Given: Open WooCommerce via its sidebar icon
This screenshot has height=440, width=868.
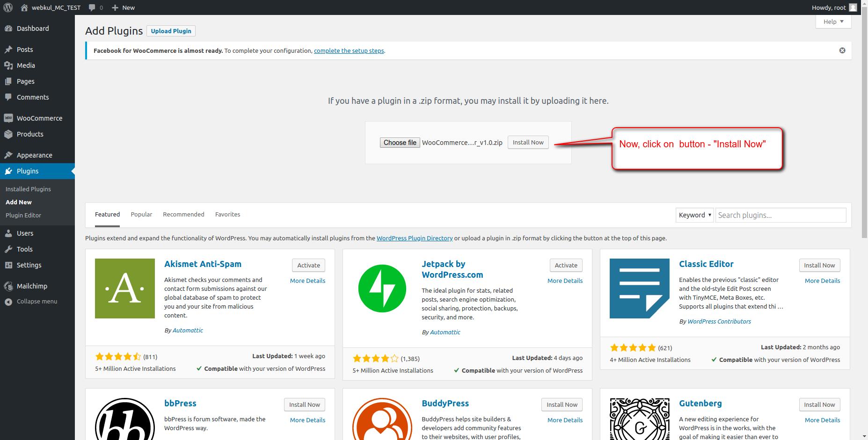Looking at the screenshot, I should tap(8, 118).
